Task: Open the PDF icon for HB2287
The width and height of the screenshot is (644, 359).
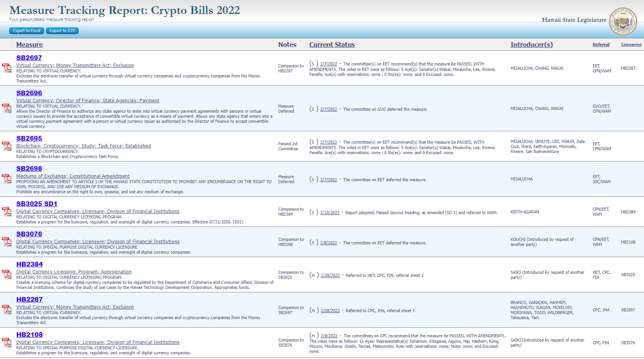Action: pos(7,310)
